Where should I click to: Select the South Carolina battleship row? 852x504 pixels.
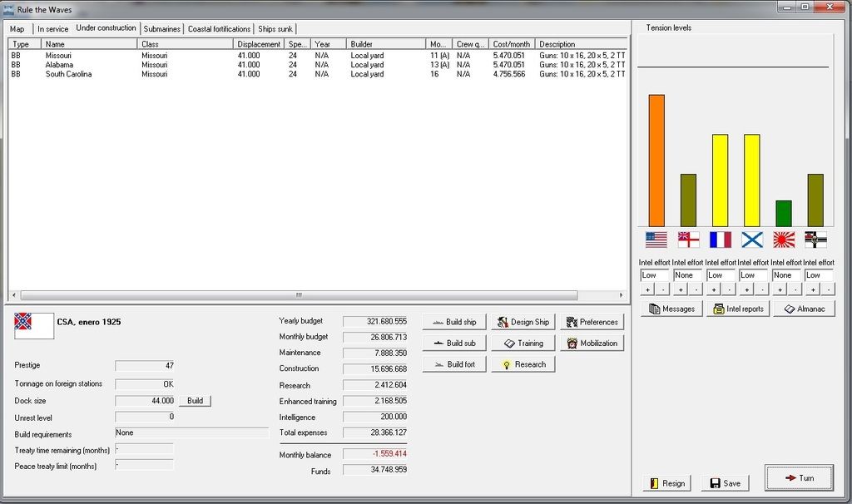(318, 74)
